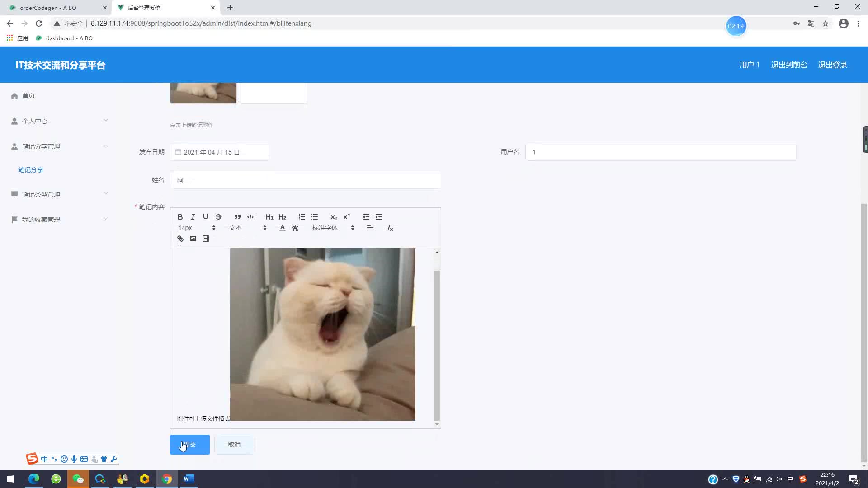Apply ordered list formatting
868x488 pixels.
pos(302,217)
